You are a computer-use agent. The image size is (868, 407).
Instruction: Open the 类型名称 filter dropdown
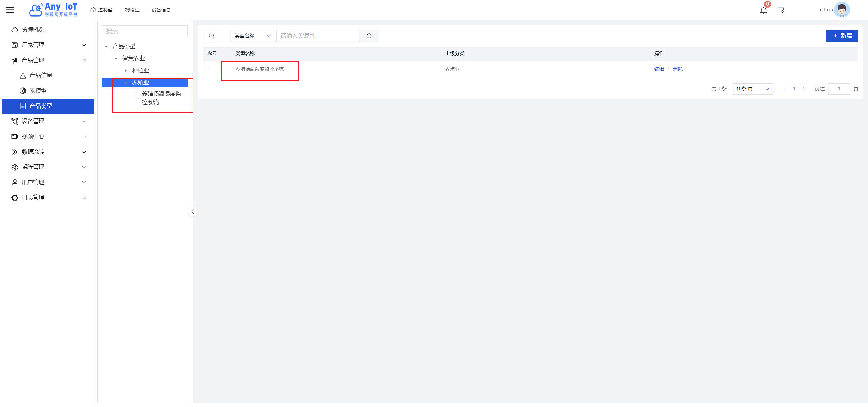click(253, 36)
